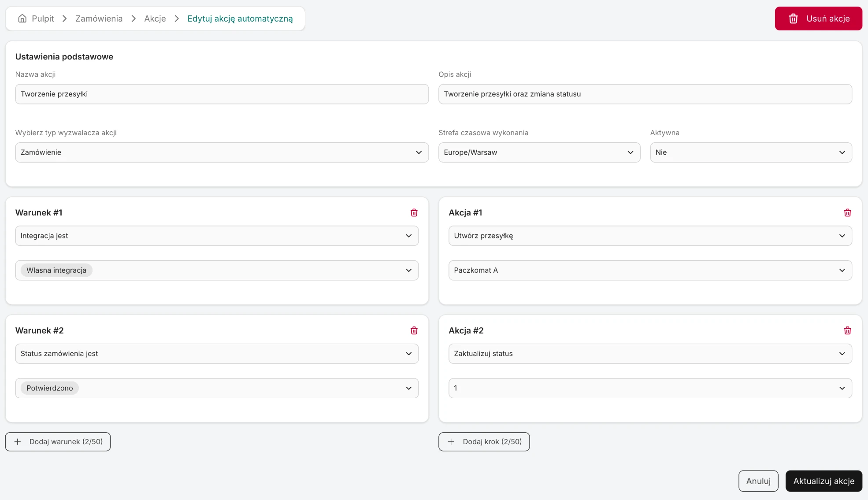The width and height of the screenshot is (868, 500).
Task: Click the 'Wlasna integracja' tag chip
Action: (56, 270)
